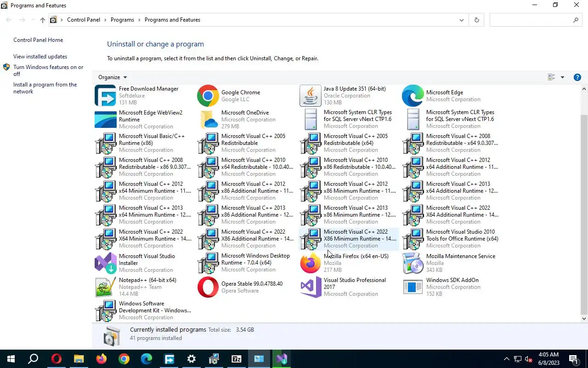Open the notification center icon
588x368 pixels.
click(573, 359)
